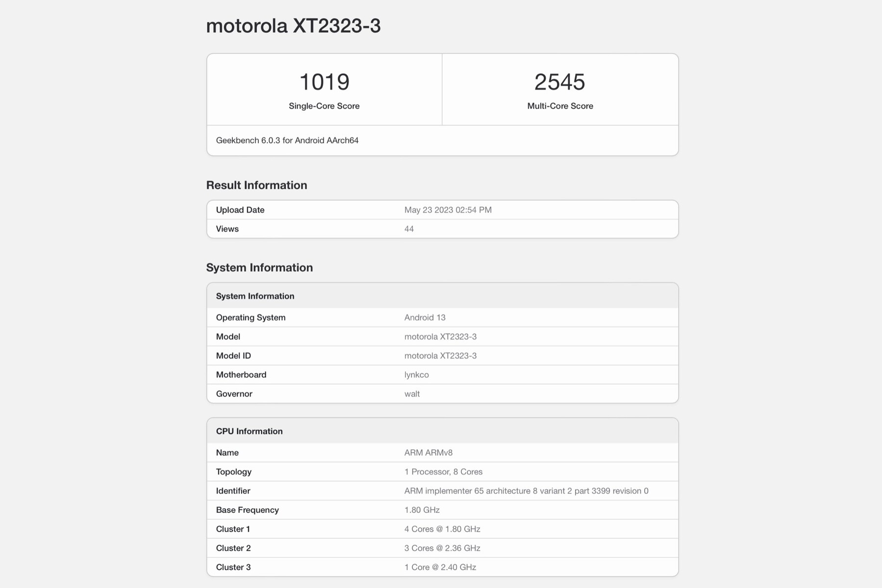The width and height of the screenshot is (882, 588).
Task: Click the Android 13 operating system value
Action: tap(425, 318)
